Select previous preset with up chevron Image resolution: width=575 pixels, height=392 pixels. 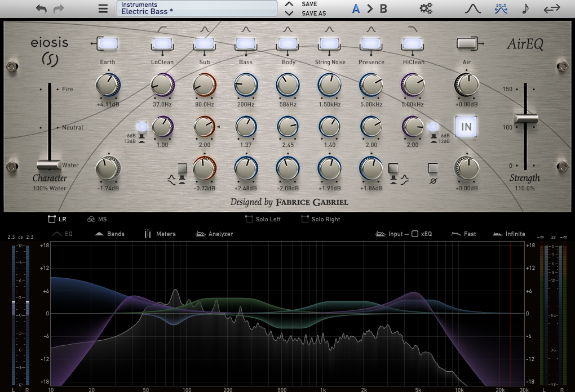pyautogui.click(x=289, y=5)
